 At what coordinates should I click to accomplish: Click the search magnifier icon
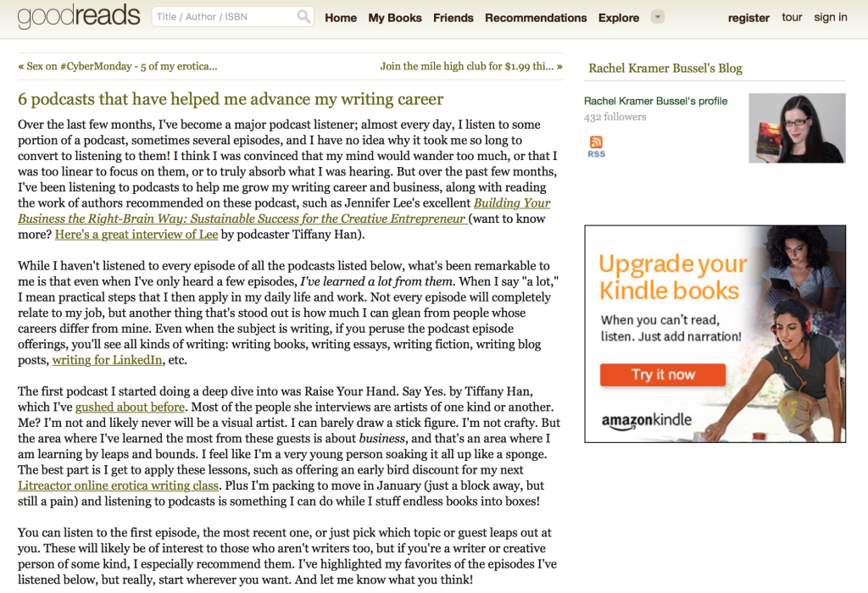point(303,17)
